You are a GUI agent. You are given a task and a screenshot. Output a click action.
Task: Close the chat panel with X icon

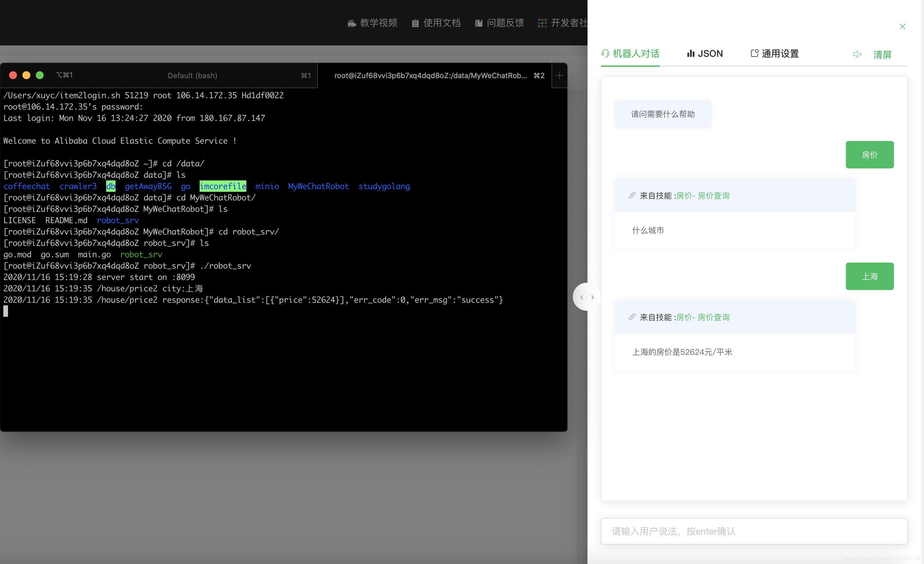click(x=902, y=27)
